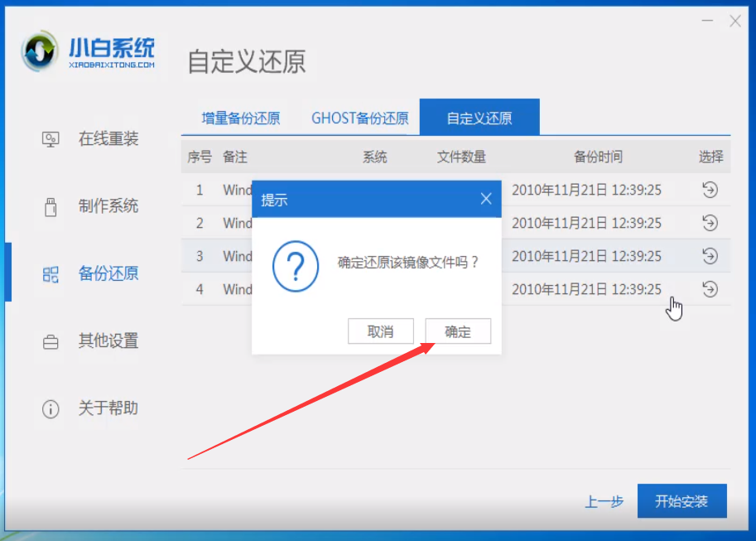The image size is (756, 541).
Task: Click the 开始安装 button
Action: pyautogui.click(x=681, y=501)
